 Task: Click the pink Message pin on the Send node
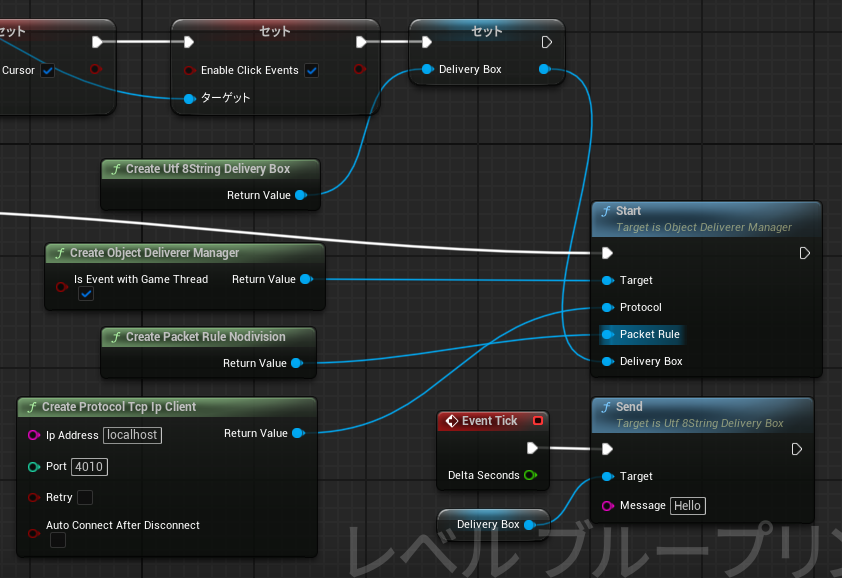pyautogui.click(x=608, y=506)
